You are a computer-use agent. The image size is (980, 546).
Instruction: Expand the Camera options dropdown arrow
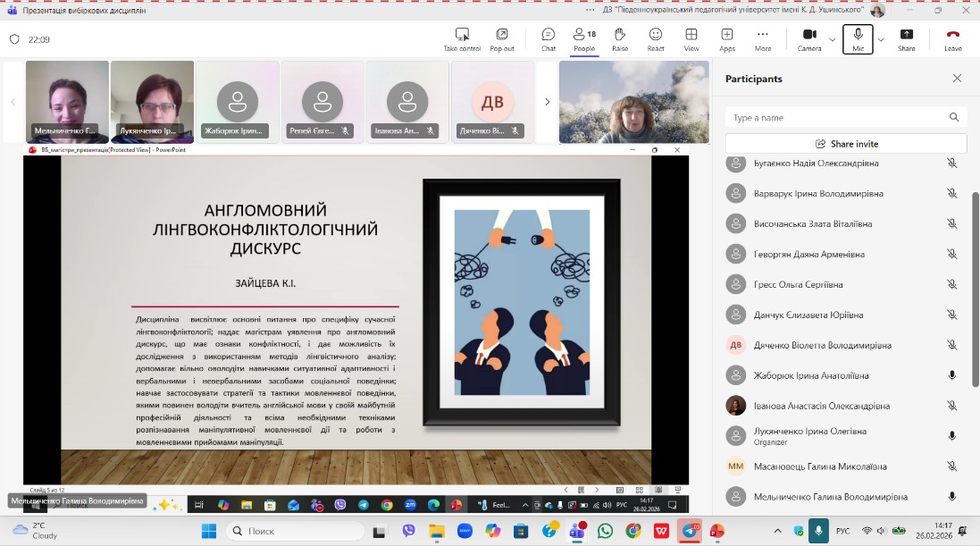(x=833, y=39)
